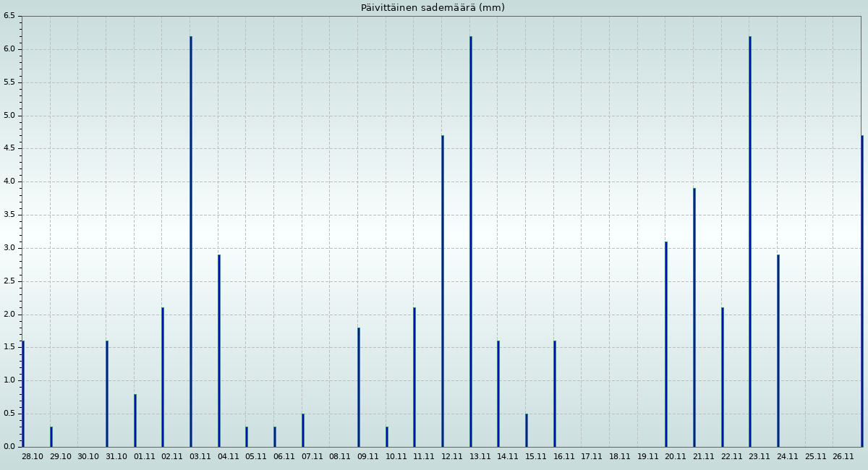
Task: Select the 1.8 mm bar before 09.11
Action: pyautogui.click(x=359, y=388)
